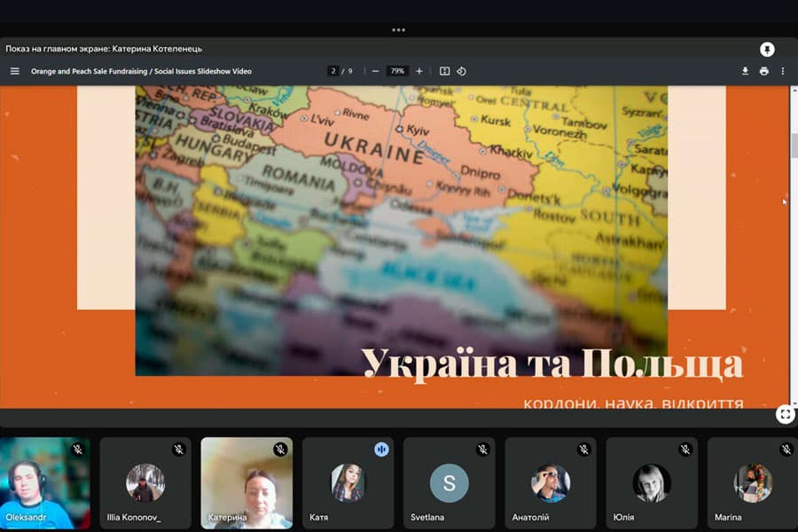This screenshot has width=798, height=532.
Task: Click the zoom in plus button
Action: click(x=419, y=71)
